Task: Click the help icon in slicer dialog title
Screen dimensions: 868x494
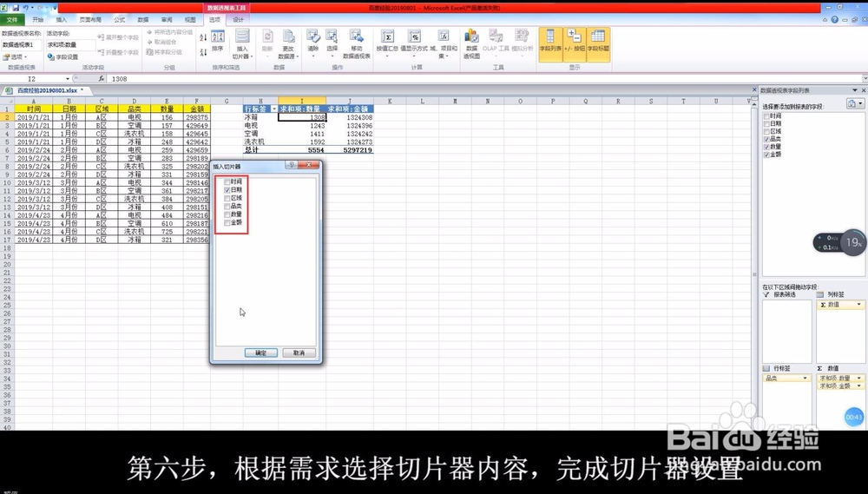Action: pos(292,165)
